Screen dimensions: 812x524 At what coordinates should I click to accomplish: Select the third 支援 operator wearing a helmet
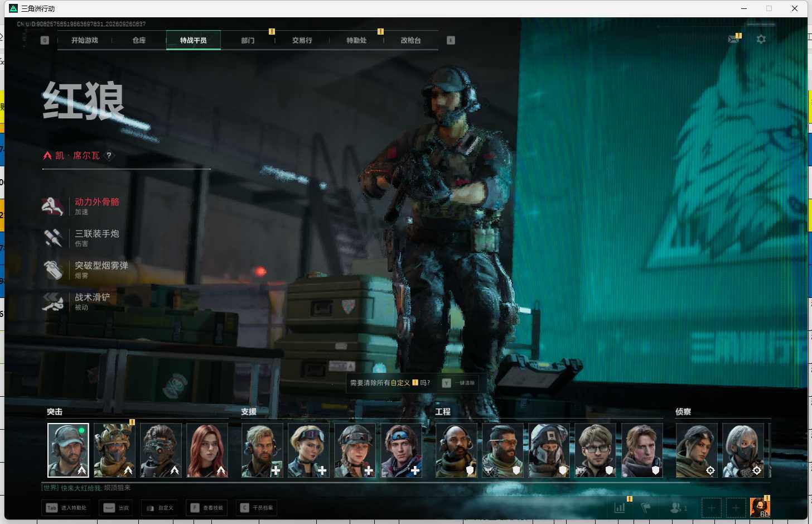pyautogui.click(x=355, y=450)
